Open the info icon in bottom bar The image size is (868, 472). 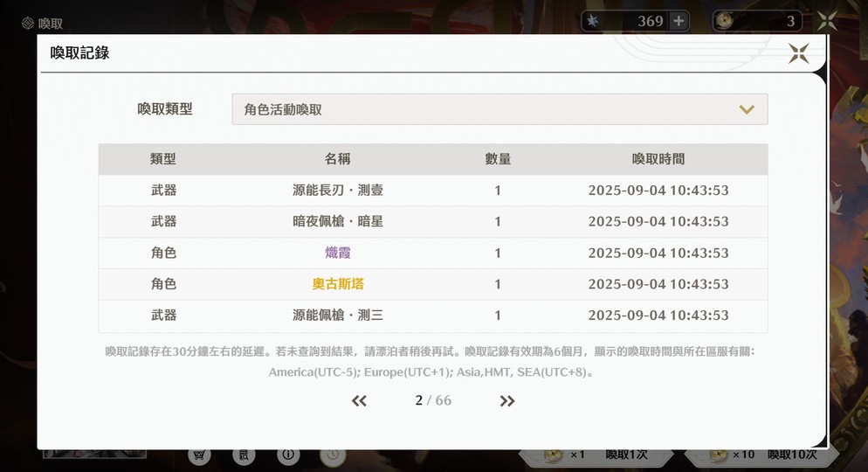point(288,455)
